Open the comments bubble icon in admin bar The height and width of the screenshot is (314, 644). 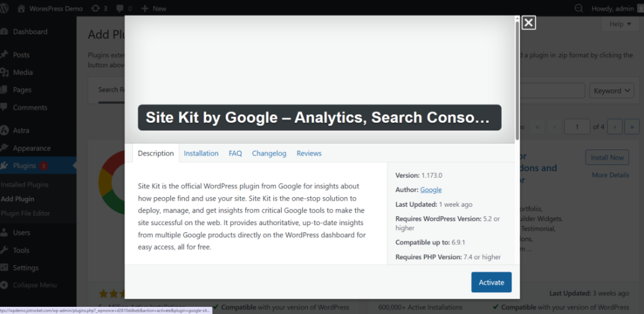tap(121, 8)
